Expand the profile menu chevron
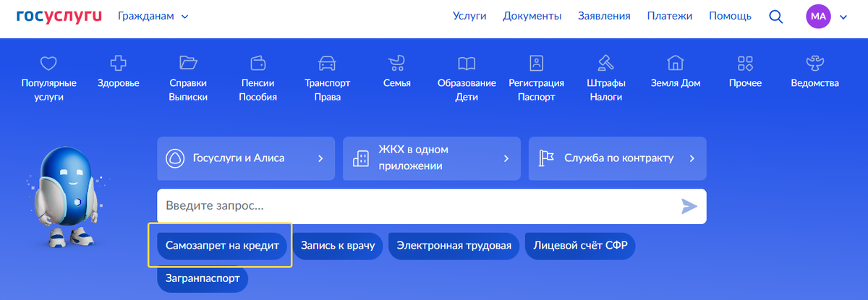The image size is (868, 300). (x=843, y=17)
